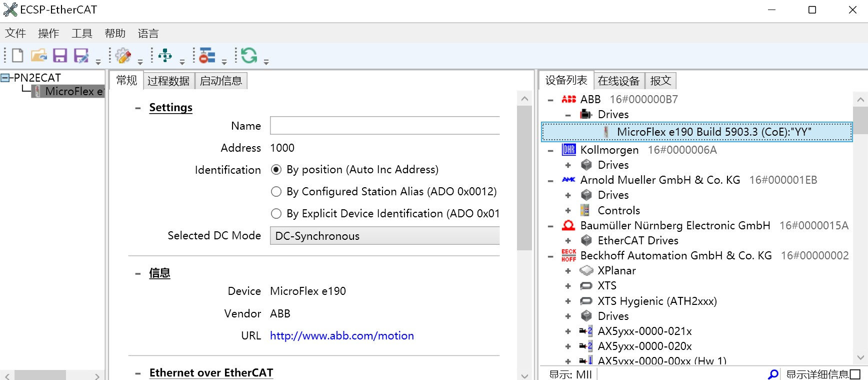Screen dimensions: 868x380
Task: Collapse the Ethernet over EtherCAT section
Action: (138, 373)
